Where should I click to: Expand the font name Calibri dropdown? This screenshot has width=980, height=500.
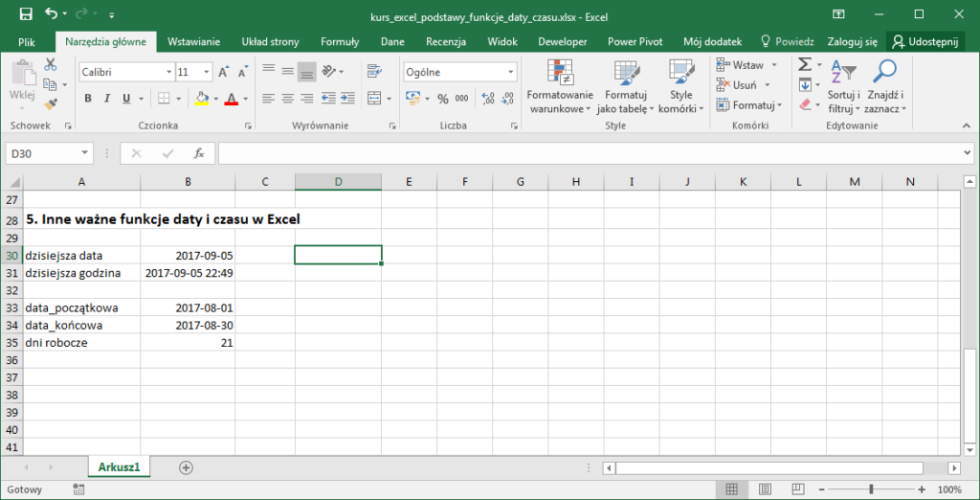tap(168, 73)
